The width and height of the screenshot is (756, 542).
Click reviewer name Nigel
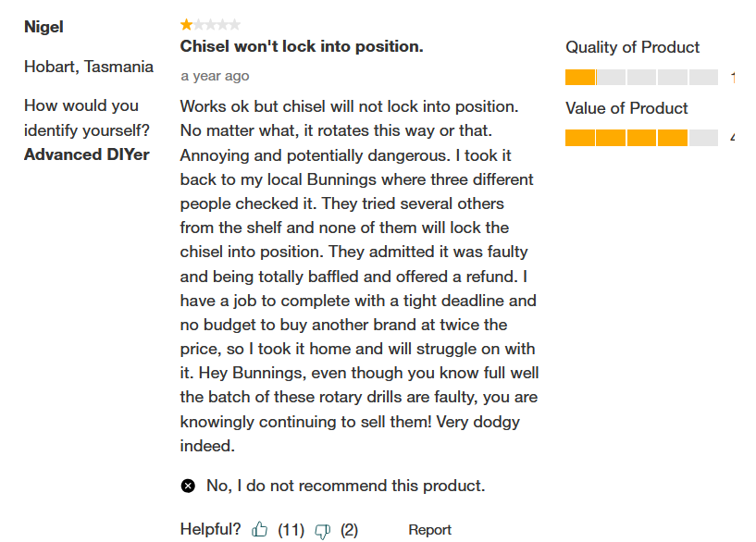pyautogui.click(x=43, y=27)
